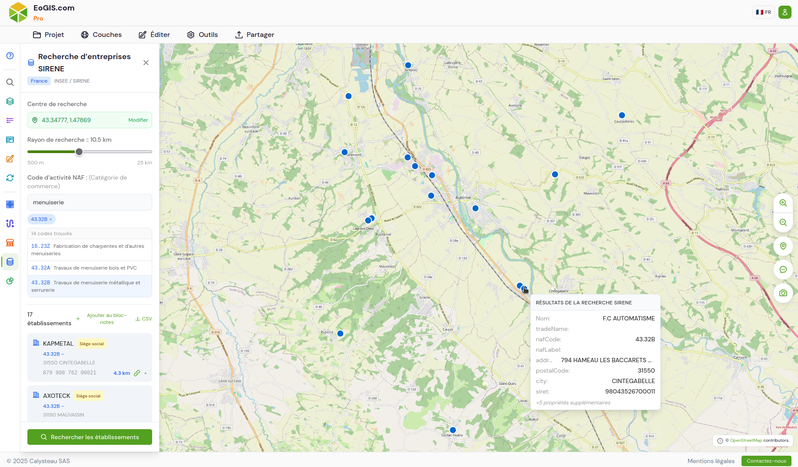Click the camera screenshot button on map
The image size is (798, 467).
tap(783, 293)
